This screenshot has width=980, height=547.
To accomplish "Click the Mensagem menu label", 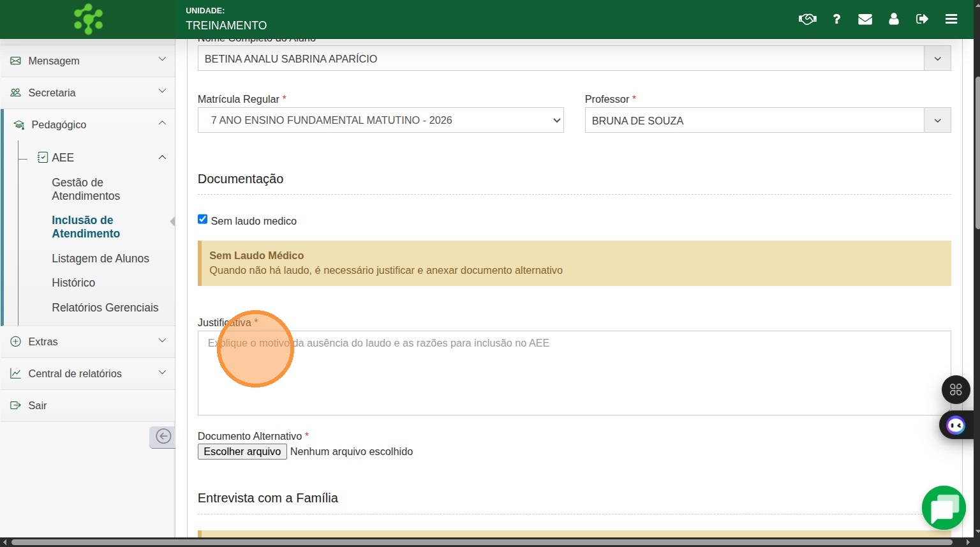I will 54,61.
